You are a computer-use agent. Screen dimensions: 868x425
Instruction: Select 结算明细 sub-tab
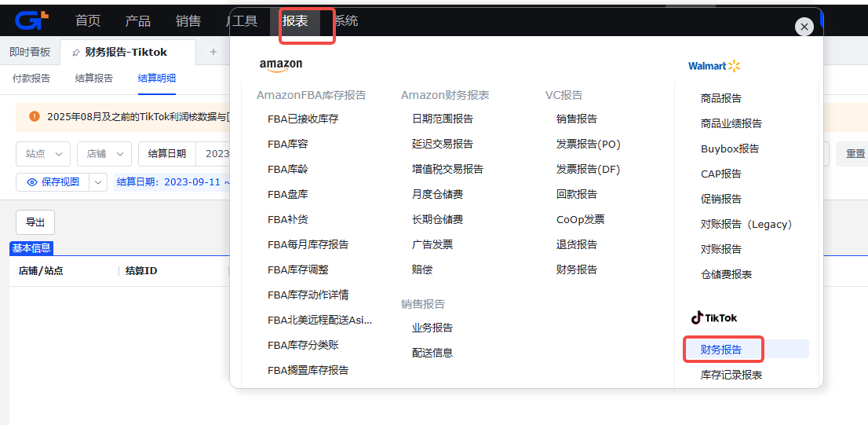157,78
